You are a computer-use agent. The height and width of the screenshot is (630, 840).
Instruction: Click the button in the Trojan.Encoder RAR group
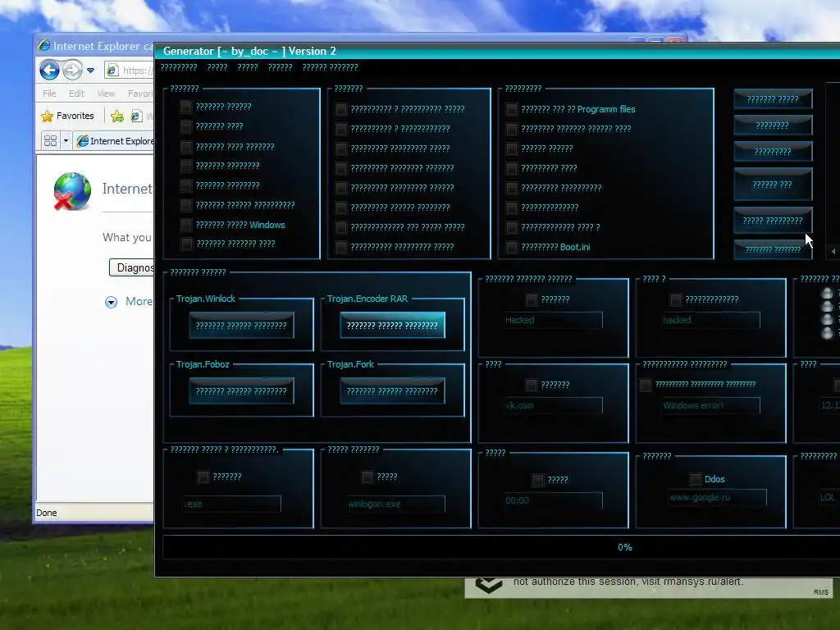pos(392,325)
